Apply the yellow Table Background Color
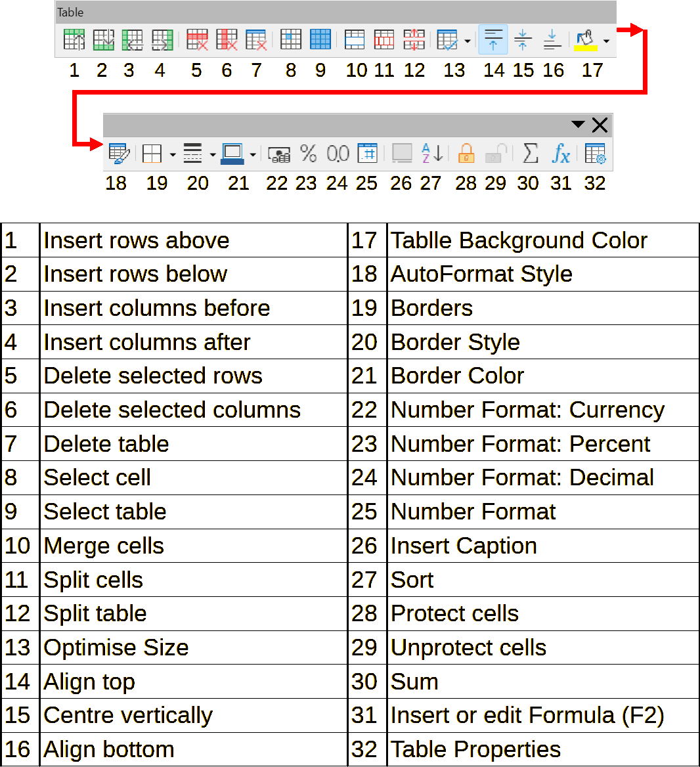This screenshot has height=767, width=700. point(585,40)
